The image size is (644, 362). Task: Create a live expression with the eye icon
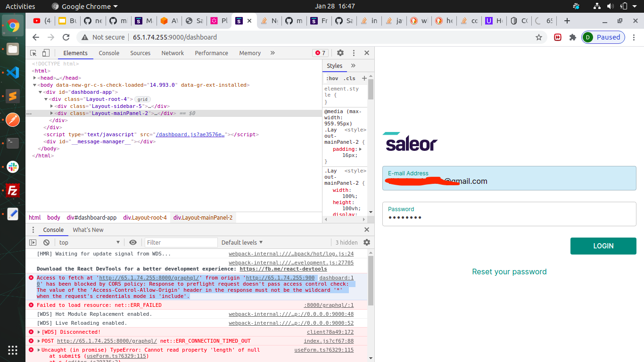[x=133, y=242]
